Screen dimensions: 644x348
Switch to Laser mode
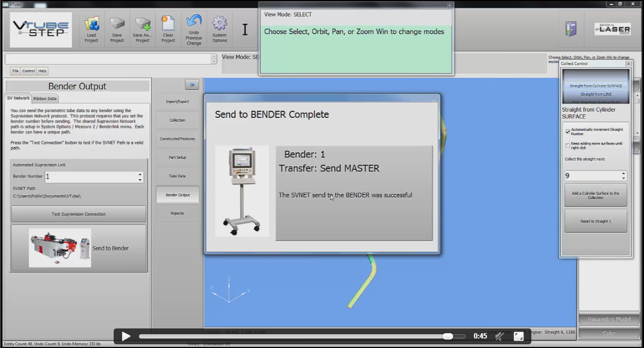(612, 29)
